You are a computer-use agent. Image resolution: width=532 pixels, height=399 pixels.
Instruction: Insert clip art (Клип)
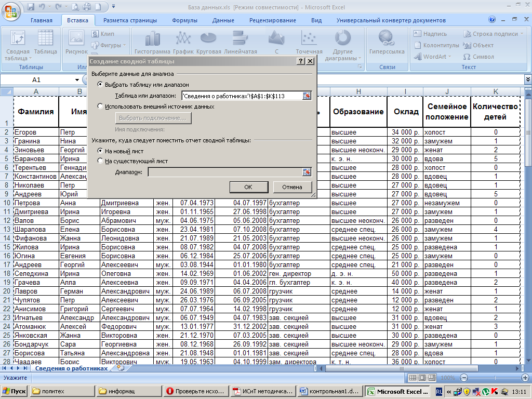[x=103, y=34]
